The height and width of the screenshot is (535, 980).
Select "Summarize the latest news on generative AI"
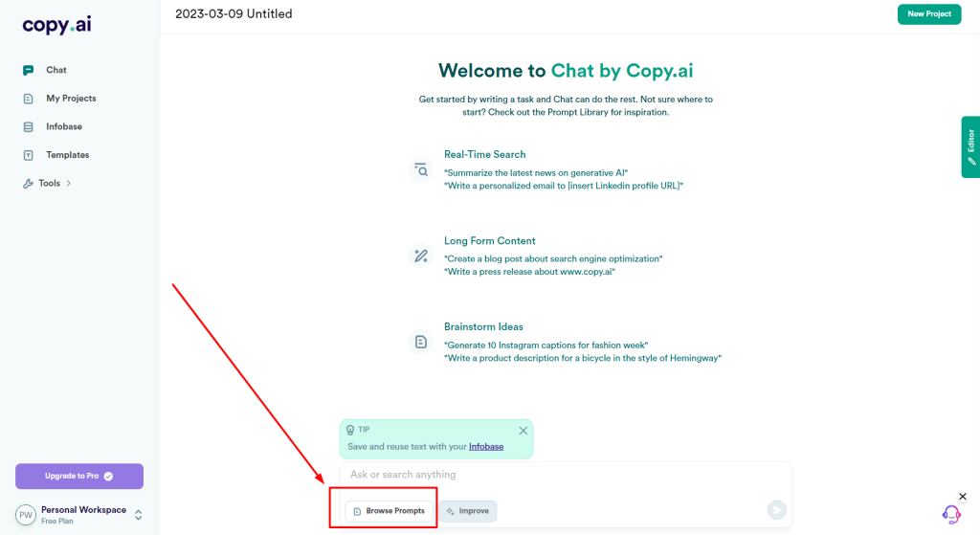(536, 172)
